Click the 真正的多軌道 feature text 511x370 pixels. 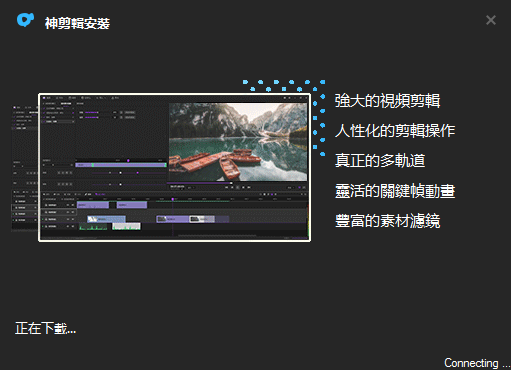380,160
